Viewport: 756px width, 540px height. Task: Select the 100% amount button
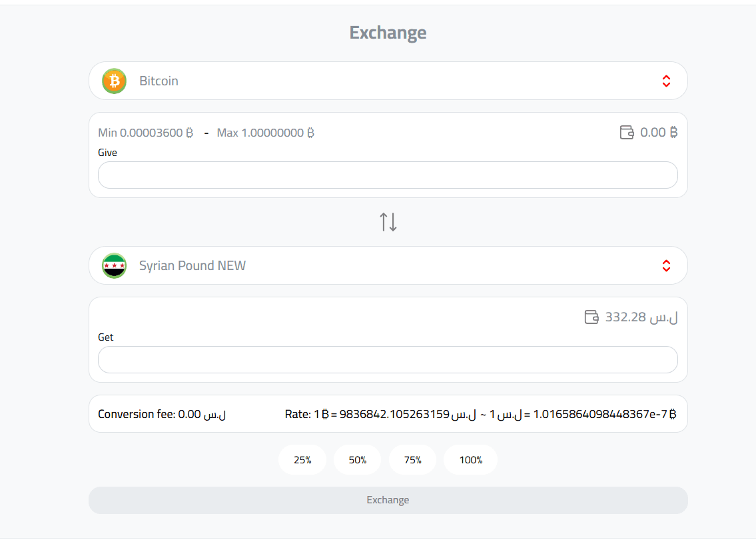[x=470, y=459]
